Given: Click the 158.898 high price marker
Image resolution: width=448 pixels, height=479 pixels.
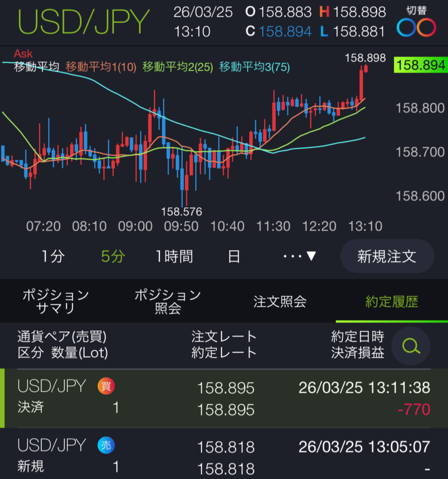Looking at the screenshot, I should click(x=366, y=58).
